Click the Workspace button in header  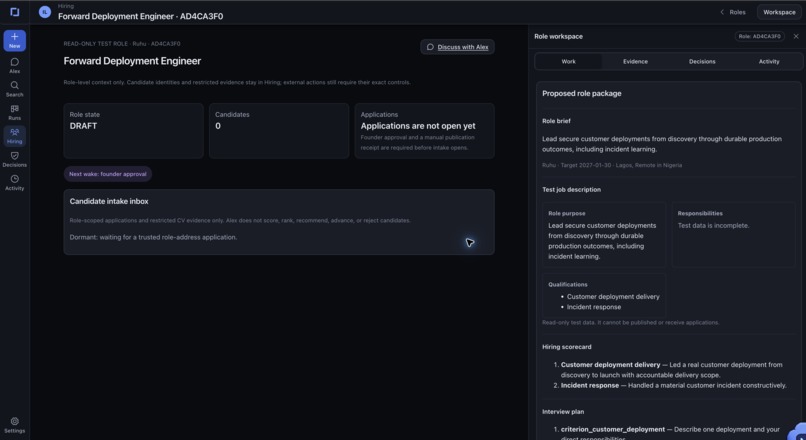779,12
